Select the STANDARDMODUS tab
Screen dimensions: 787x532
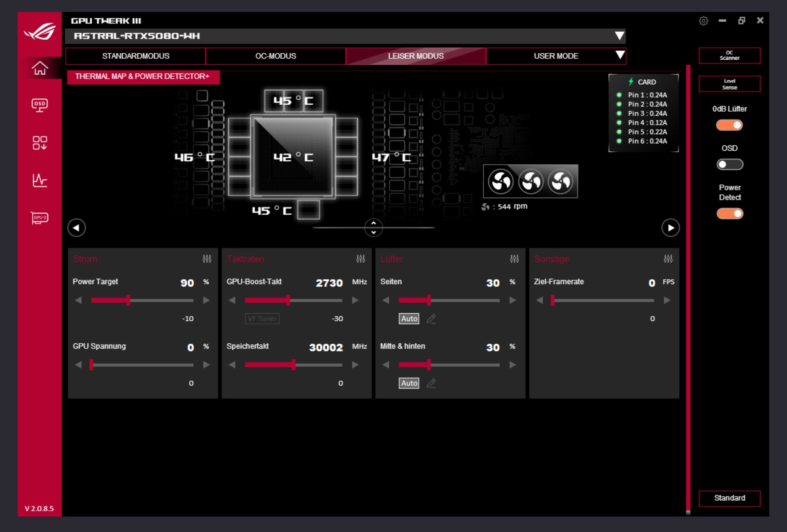point(136,56)
